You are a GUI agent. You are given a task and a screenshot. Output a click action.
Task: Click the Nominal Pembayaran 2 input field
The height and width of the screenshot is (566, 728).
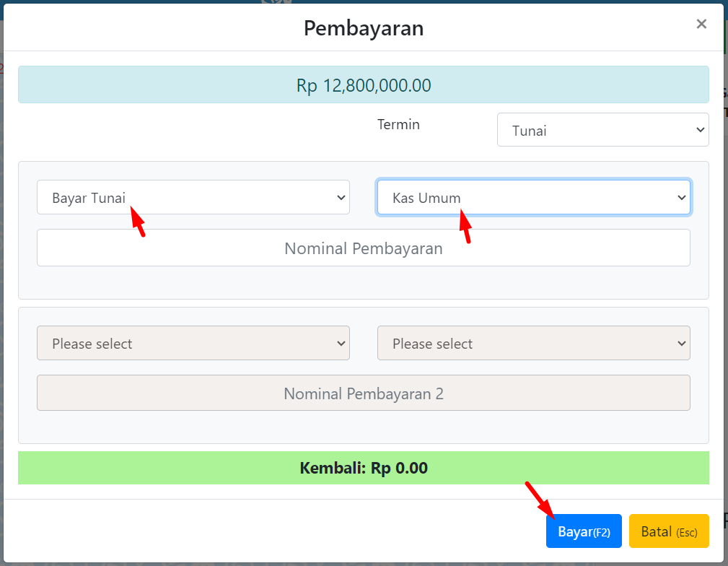364,393
